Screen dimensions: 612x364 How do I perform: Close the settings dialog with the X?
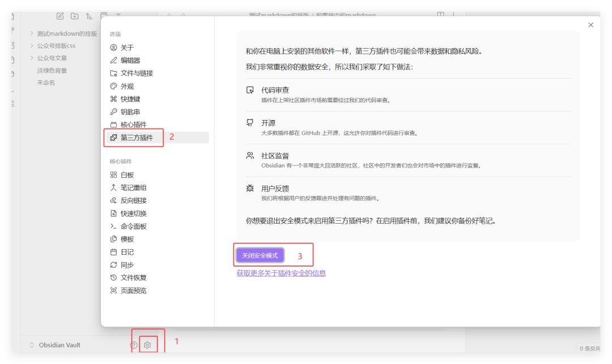591,25
